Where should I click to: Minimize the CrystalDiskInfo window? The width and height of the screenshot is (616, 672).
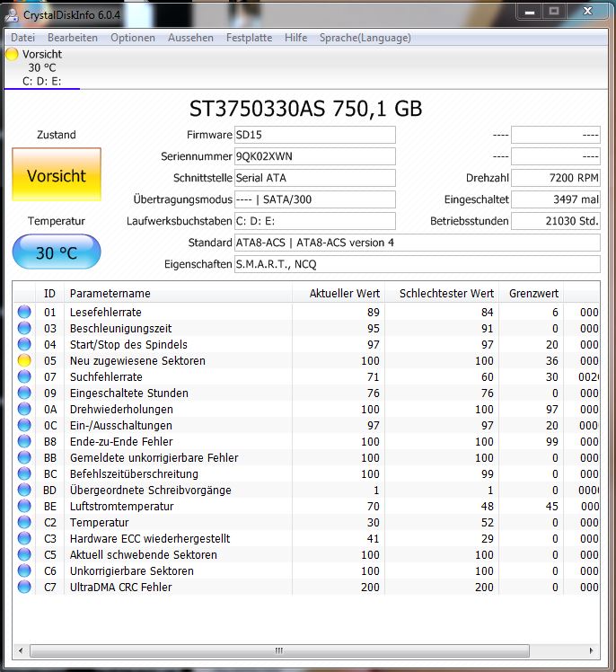tap(530, 12)
